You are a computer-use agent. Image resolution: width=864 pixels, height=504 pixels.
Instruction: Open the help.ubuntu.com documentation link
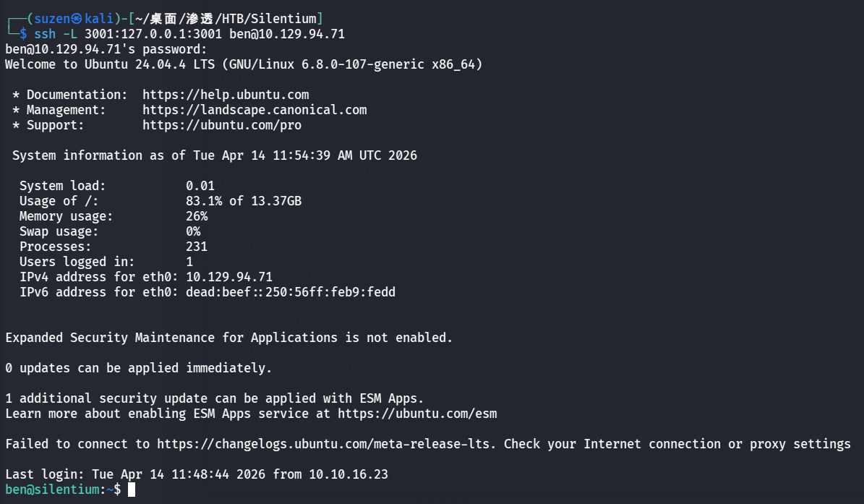tap(226, 95)
